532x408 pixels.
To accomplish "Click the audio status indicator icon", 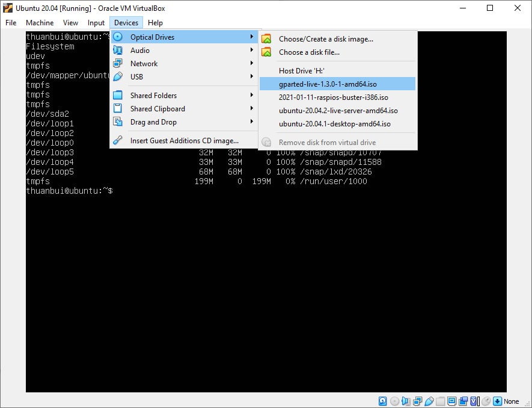I will click(x=405, y=401).
